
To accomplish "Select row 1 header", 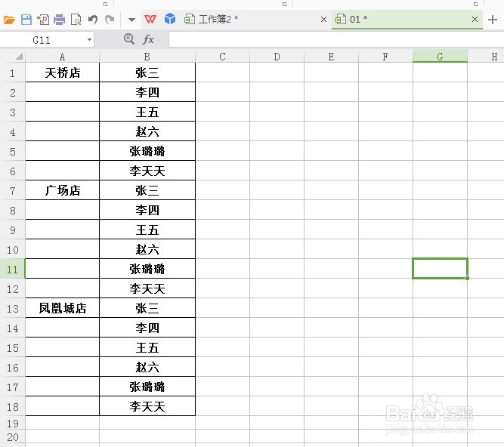I will [13, 73].
